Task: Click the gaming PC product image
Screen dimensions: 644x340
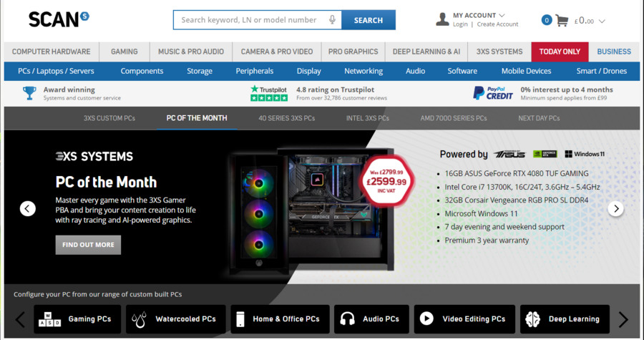Action: (312, 211)
